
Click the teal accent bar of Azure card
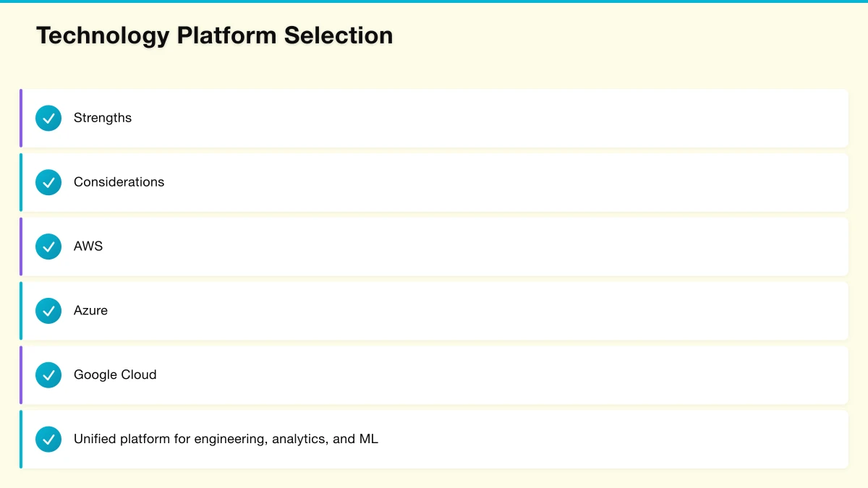coord(21,311)
